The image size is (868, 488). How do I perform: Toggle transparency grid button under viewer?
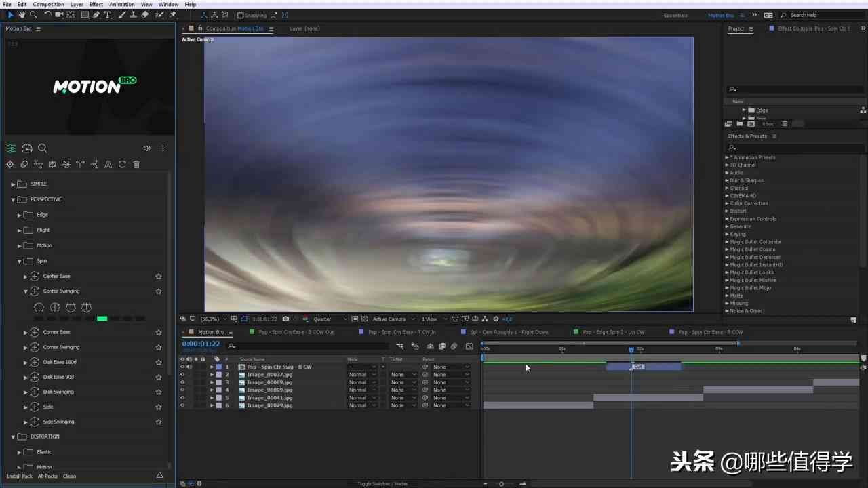click(x=365, y=319)
